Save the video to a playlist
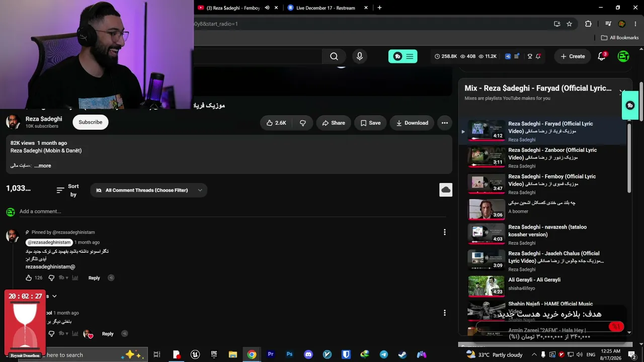This screenshot has width=644, height=362. pos(370,123)
